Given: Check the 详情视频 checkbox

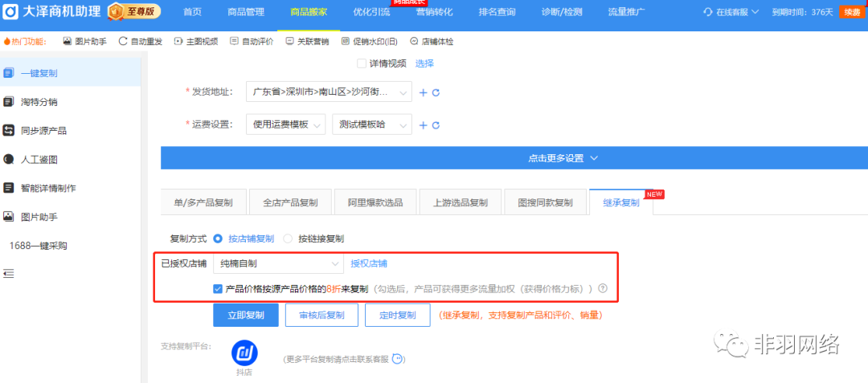Looking at the screenshot, I should [361, 63].
